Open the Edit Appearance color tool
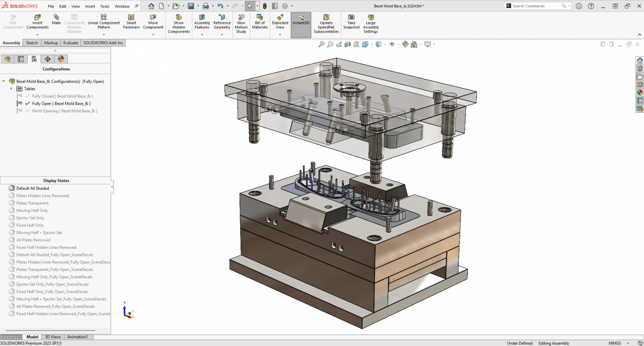 pos(405,44)
